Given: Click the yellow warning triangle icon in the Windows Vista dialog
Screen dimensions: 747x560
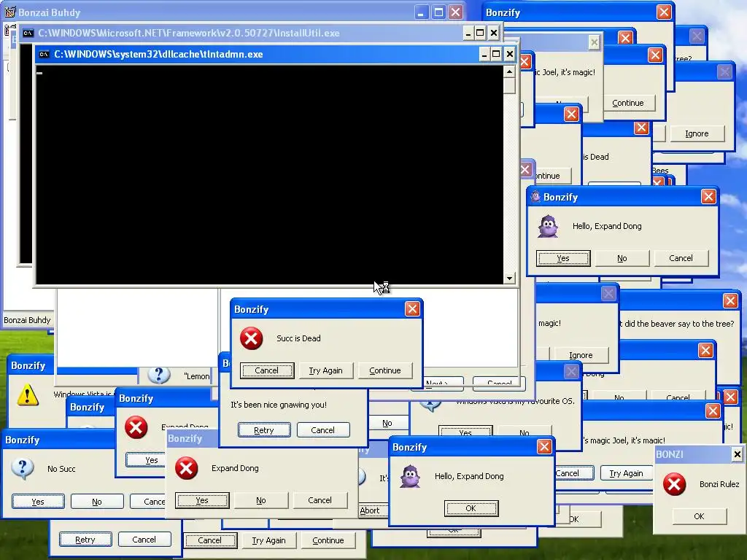Looking at the screenshot, I should [x=28, y=394].
